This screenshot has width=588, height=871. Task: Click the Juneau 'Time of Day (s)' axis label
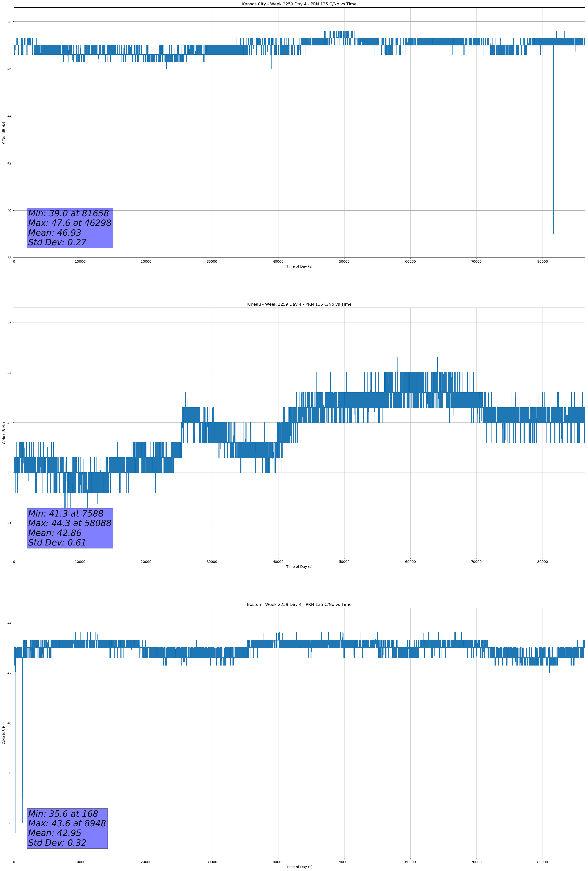(299, 567)
